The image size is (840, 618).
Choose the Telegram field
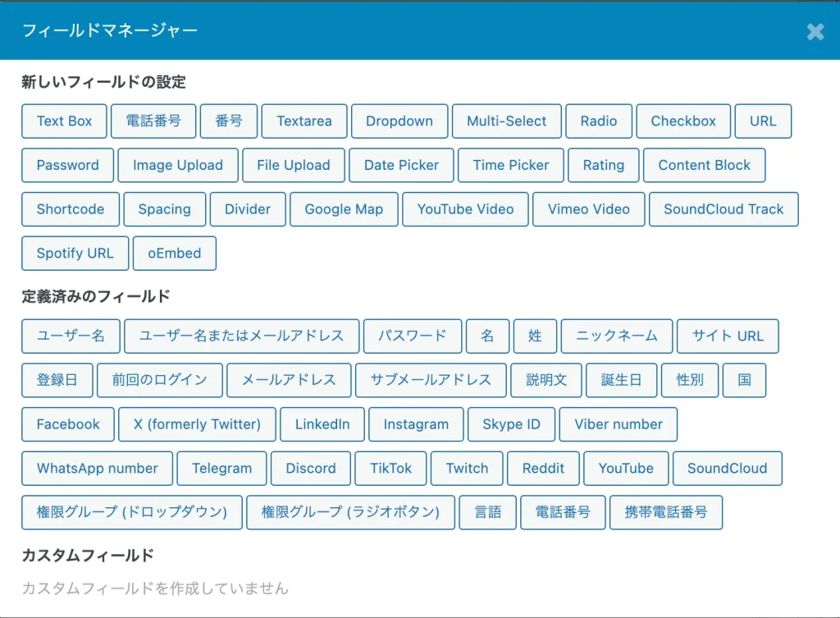pos(221,469)
